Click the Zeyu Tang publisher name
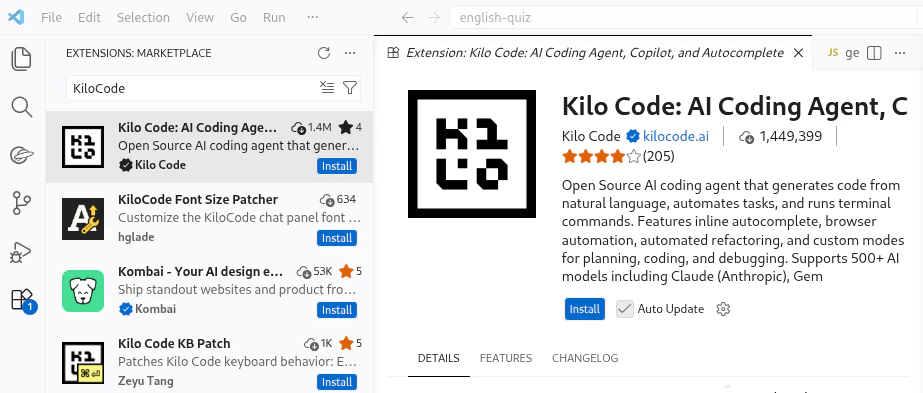 click(146, 381)
